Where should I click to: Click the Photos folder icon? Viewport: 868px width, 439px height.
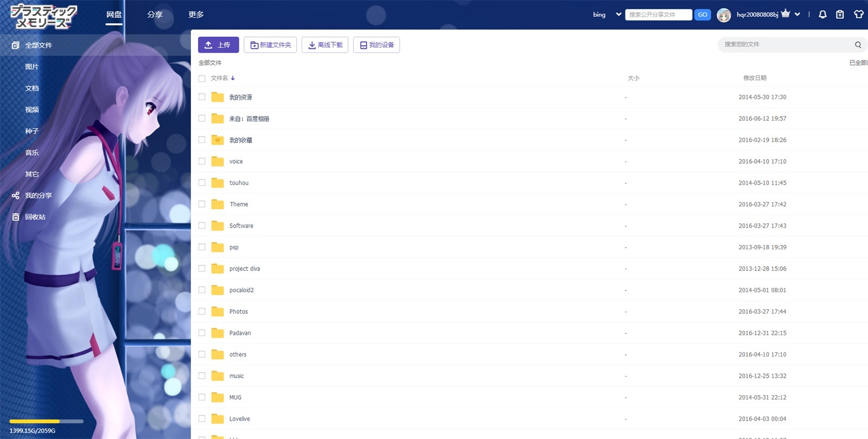(218, 312)
